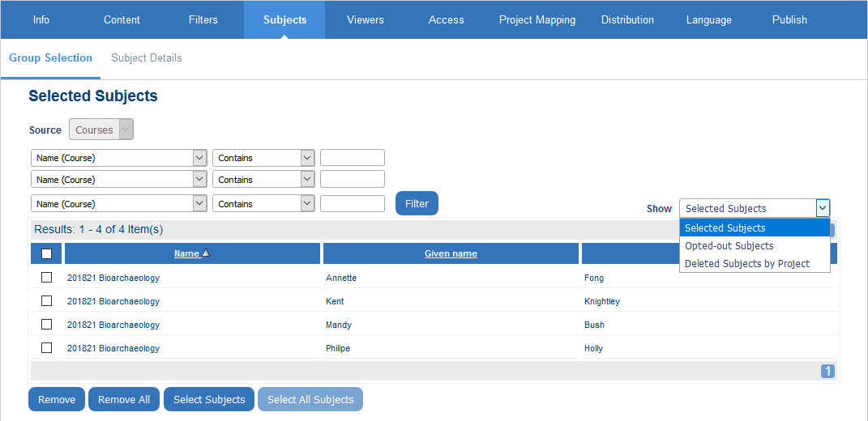Click the Name ascending sort arrow
The image size is (868, 421).
tap(206, 253)
